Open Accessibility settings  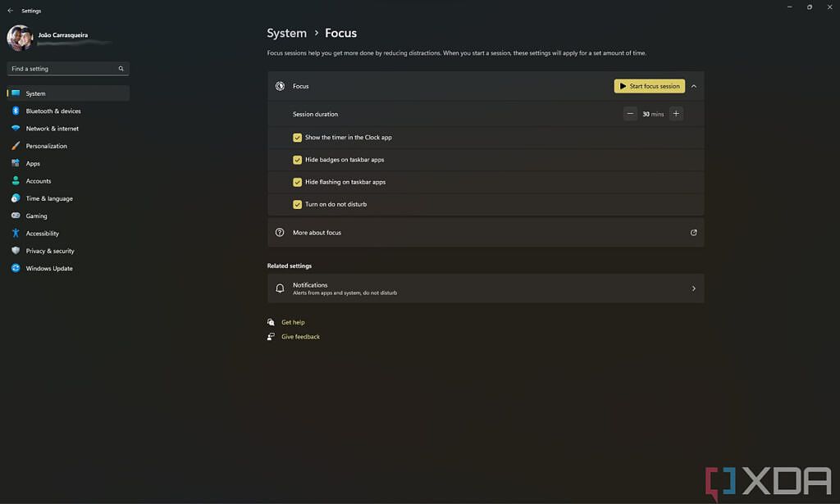(x=44, y=233)
